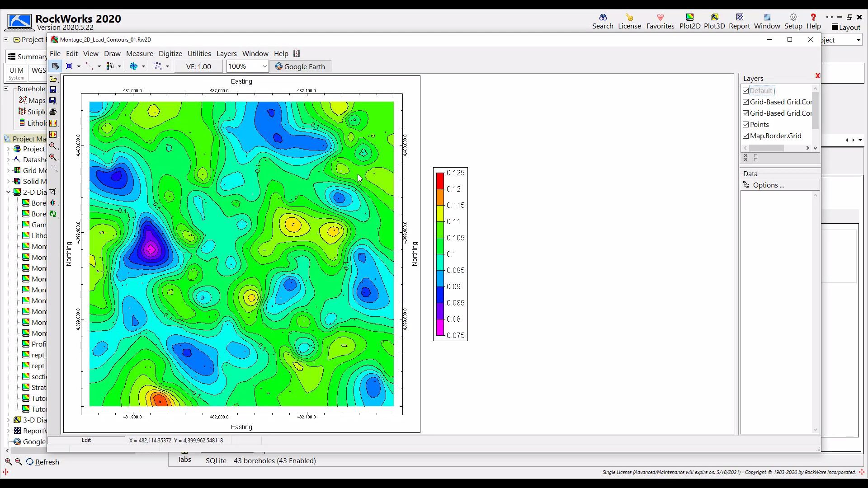Click the Layers list vertical scrollbar

point(815,117)
